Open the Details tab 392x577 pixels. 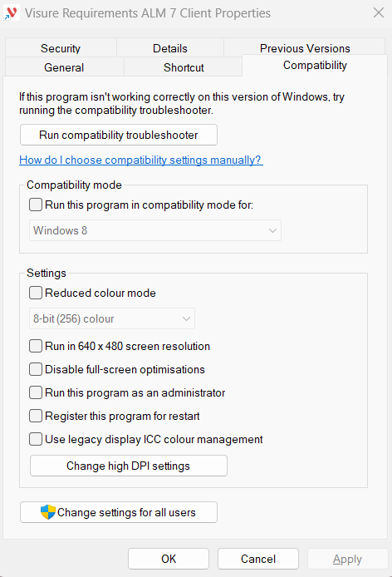coord(170,48)
